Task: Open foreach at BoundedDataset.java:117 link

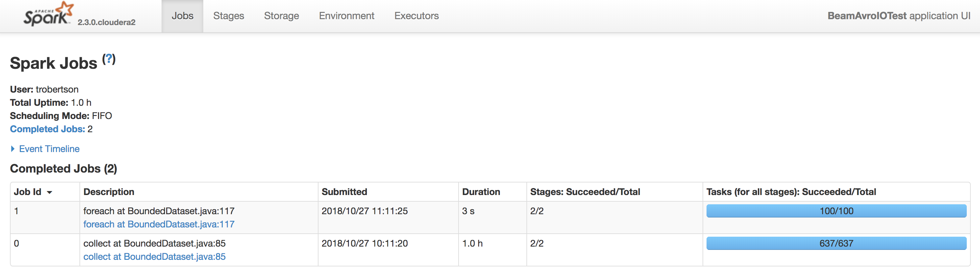Action: (x=159, y=224)
